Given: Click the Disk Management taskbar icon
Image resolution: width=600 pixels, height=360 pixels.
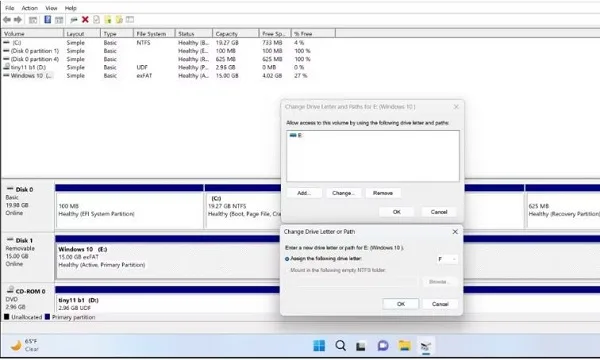Looking at the screenshot, I should [x=426, y=346].
